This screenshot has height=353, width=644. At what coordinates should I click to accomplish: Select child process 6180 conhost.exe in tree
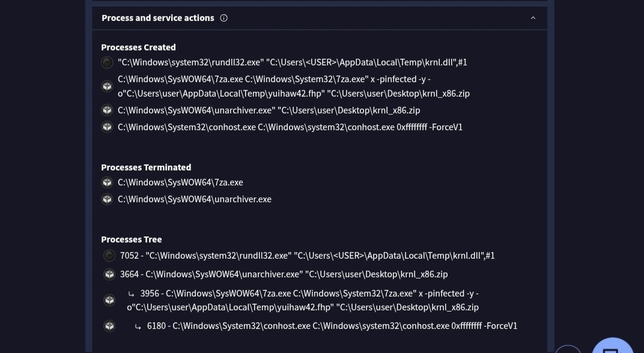coord(332,326)
